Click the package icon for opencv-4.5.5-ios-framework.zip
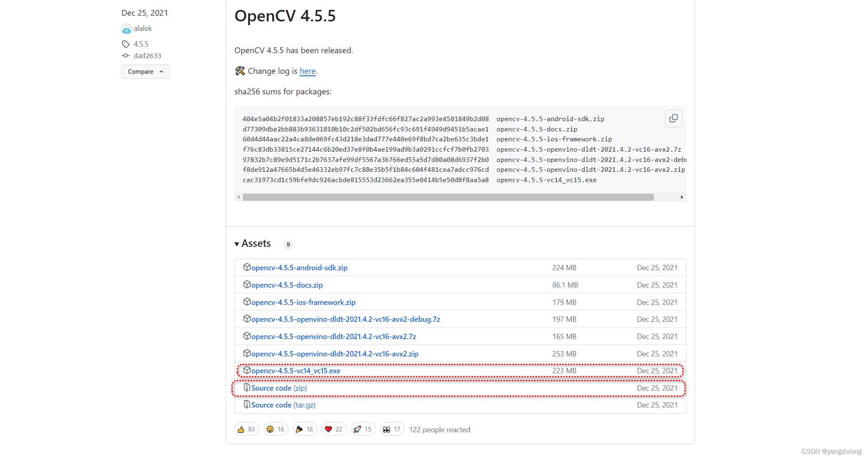 (247, 302)
